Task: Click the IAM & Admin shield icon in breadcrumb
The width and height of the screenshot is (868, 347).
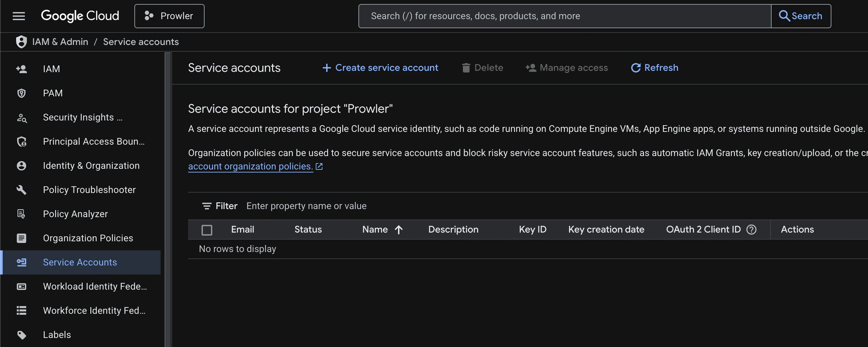Action: 21,41
